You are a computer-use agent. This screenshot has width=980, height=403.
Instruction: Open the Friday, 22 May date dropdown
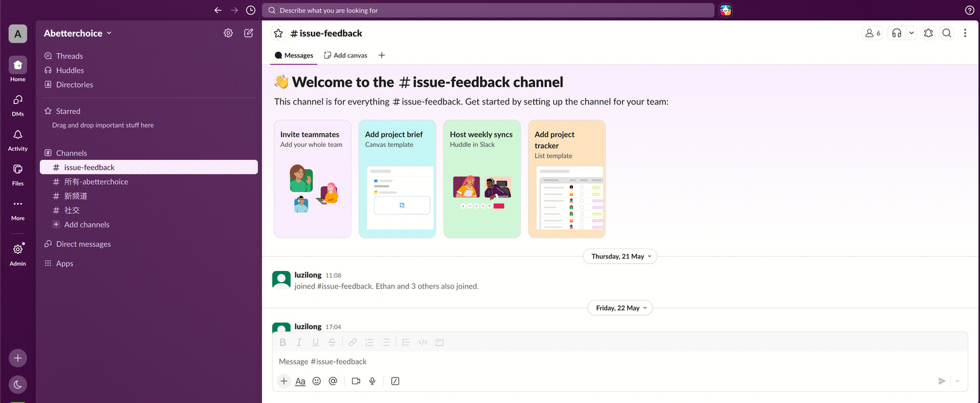[620, 308]
